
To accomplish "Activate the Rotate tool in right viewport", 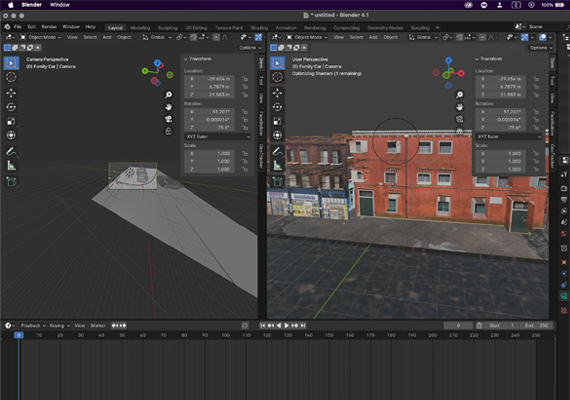I will 277,107.
